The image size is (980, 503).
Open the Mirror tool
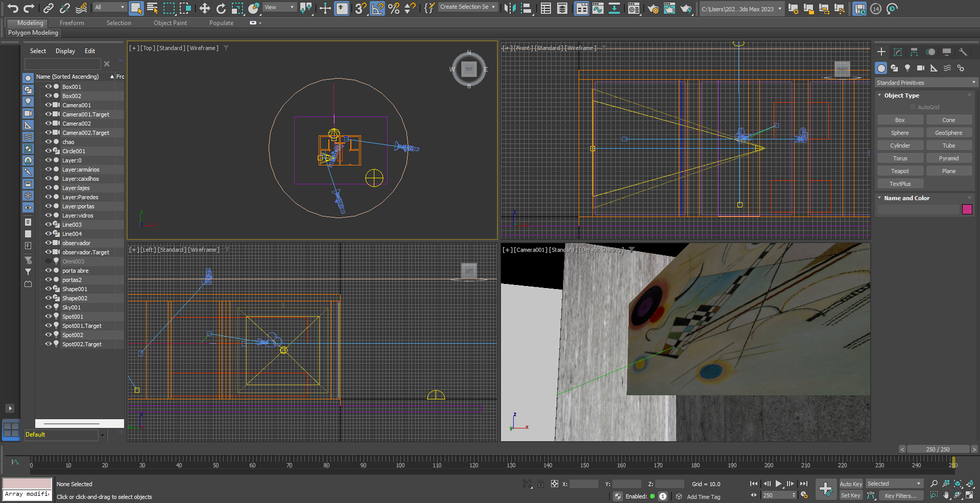pos(509,8)
